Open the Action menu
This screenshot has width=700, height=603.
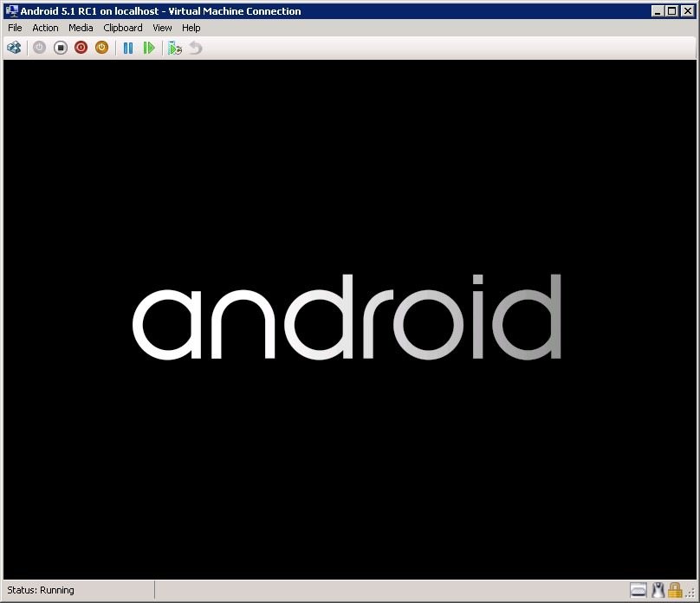pyautogui.click(x=45, y=28)
